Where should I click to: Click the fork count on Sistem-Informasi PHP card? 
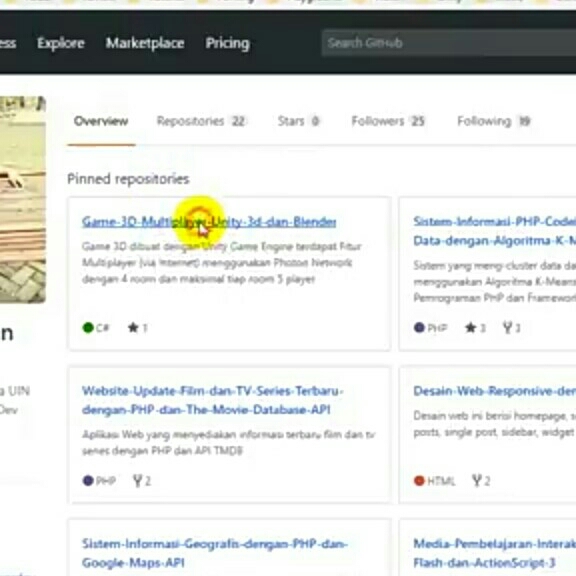click(x=512, y=328)
